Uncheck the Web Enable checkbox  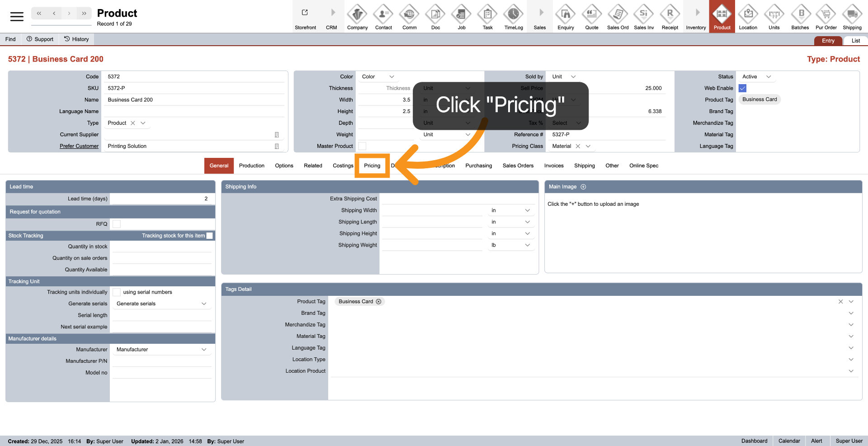[x=742, y=88]
